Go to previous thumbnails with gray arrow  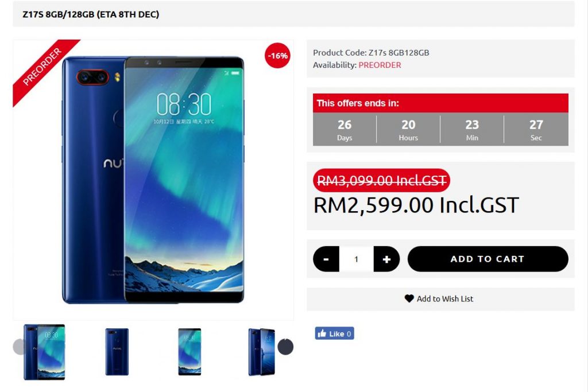point(19,347)
